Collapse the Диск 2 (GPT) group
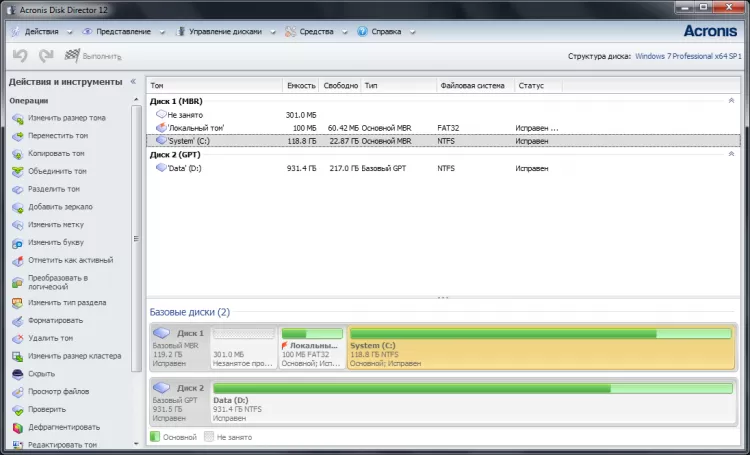Screen dimensions: 750x455 [x=731, y=154]
